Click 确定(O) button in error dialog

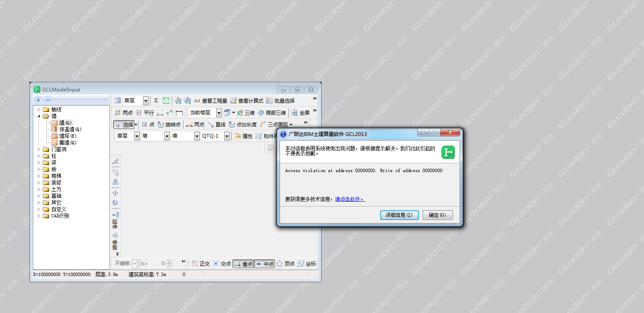click(x=438, y=215)
